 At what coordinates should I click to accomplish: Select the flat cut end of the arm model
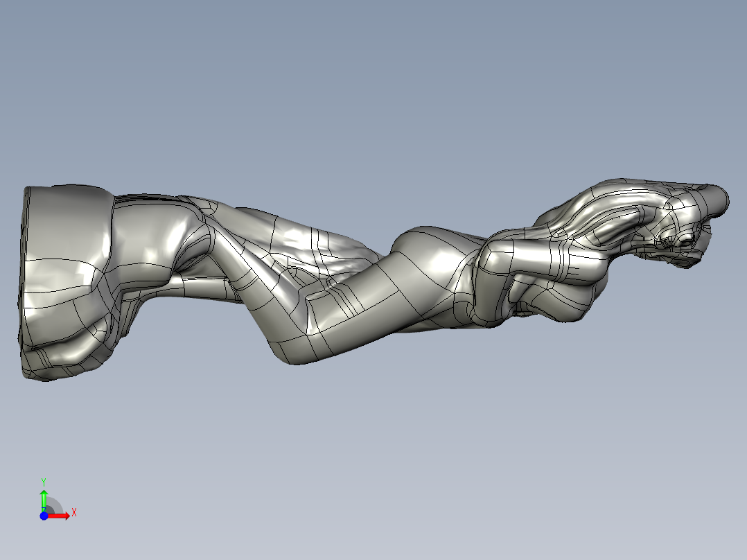[x=24, y=281]
